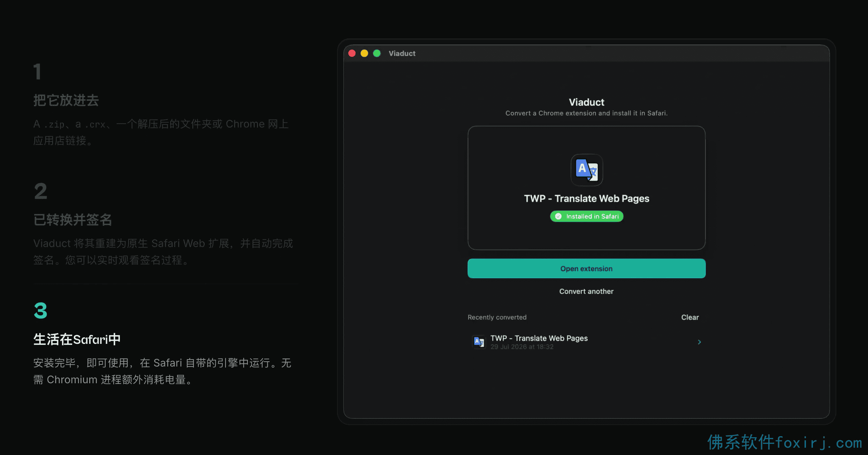This screenshot has width=868, height=455.
Task: Click the Recently converted label
Action: tap(497, 317)
